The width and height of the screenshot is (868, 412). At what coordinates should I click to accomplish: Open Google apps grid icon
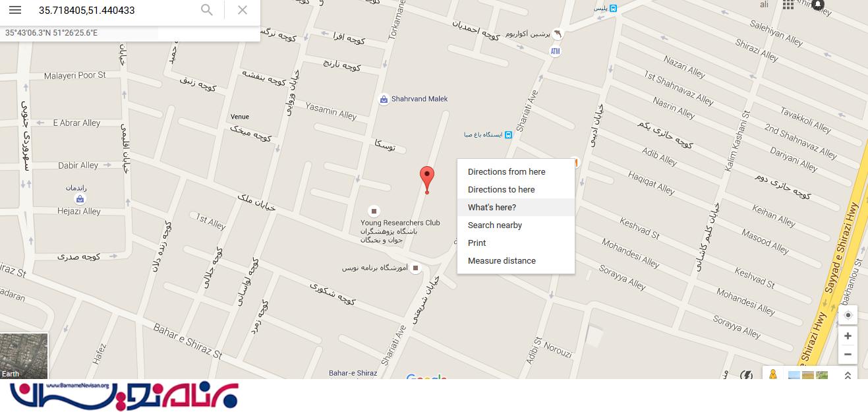click(788, 5)
